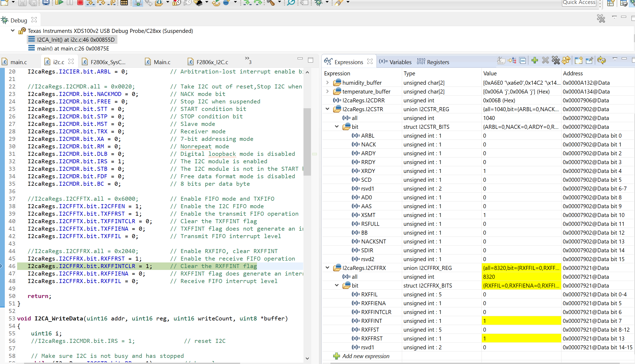
Task: Click the green plus Add expression icon
Action: (535, 61)
